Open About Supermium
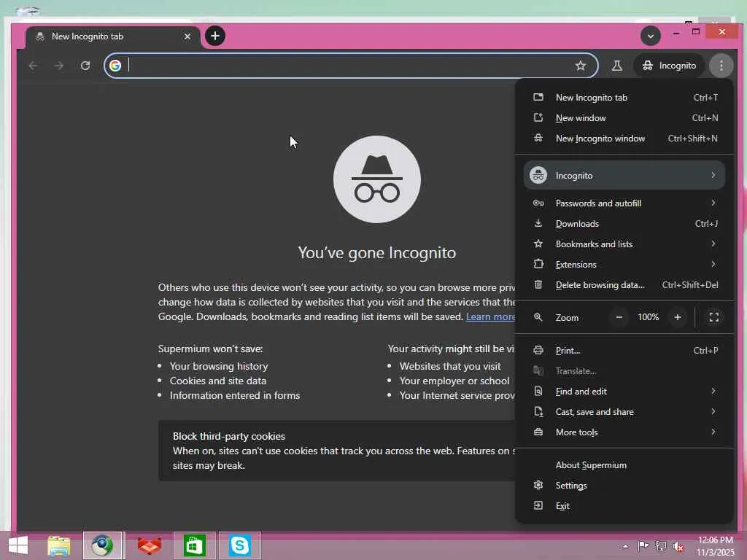The height and width of the screenshot is (560, 747). click(624, 465)
